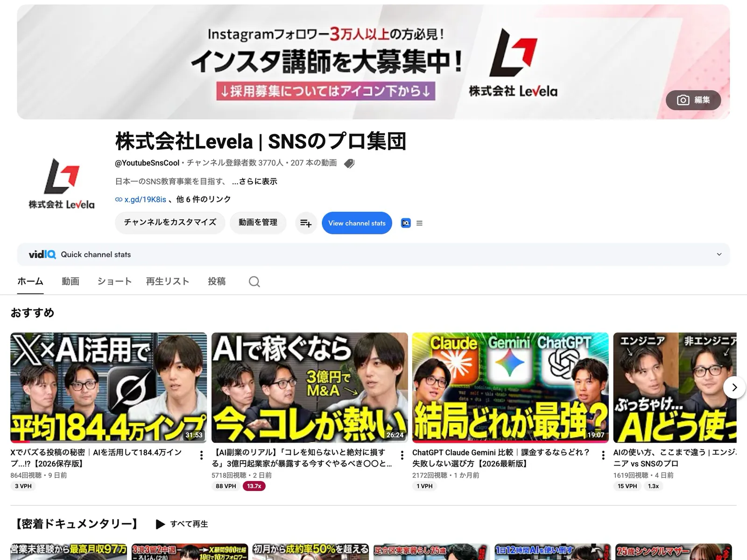The image size is (747, 560).
Task: Click the 3 VPH badge
Action: [x=23, y=486]
